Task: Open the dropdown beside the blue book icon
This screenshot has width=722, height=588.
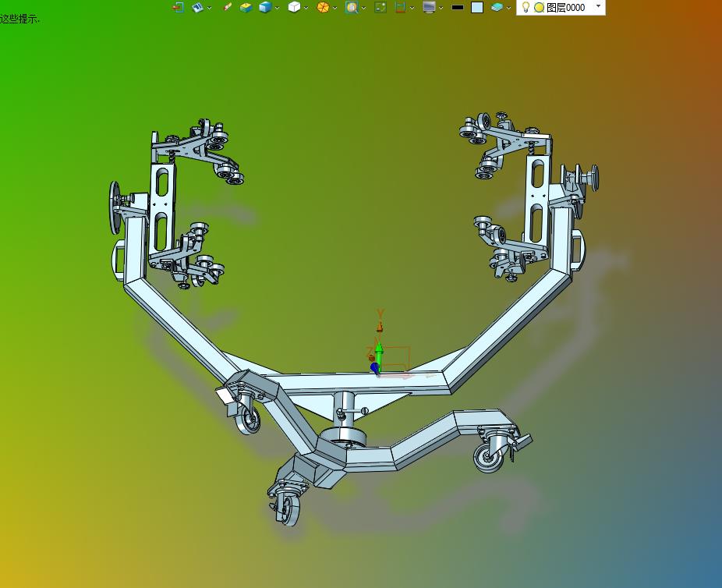Action: (210, 8)
